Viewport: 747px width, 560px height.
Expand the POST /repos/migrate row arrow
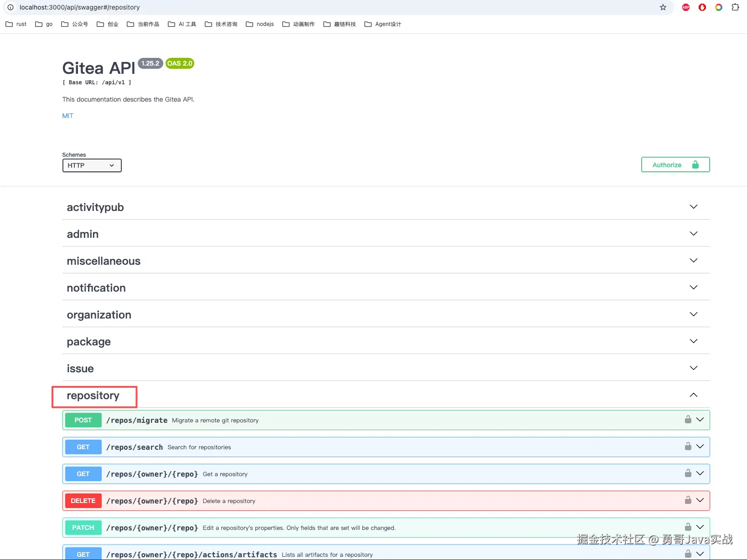coord(700,420)
